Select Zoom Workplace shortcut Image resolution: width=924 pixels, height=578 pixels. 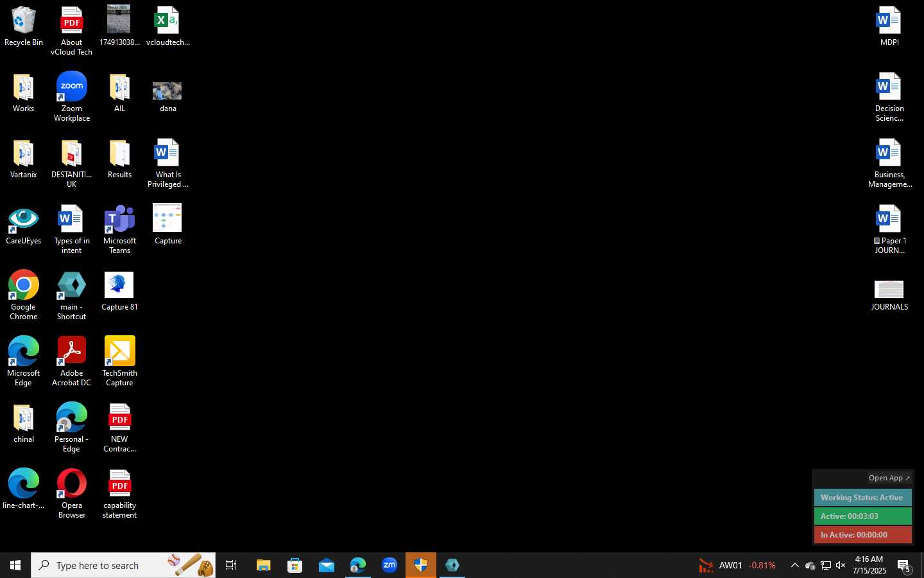pos(71,97)
